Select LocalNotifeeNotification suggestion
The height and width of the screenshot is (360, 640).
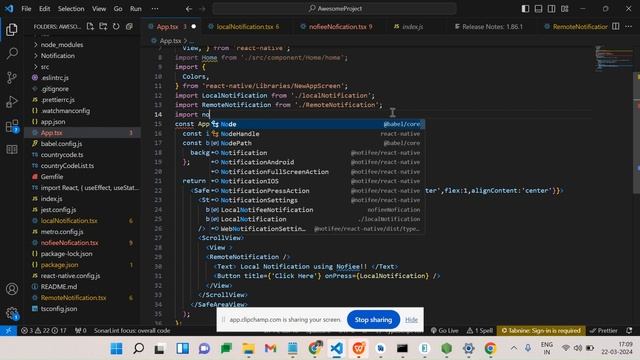[x=317, y=210]
